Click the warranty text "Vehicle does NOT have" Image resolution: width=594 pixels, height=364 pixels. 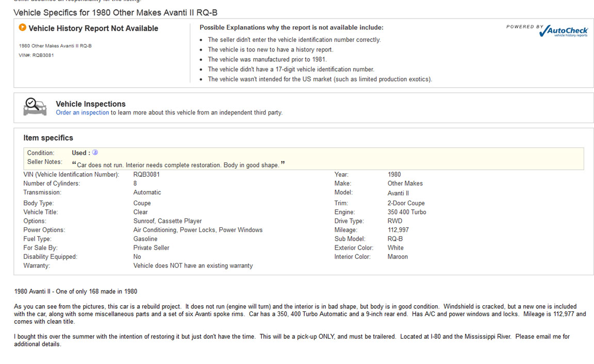tap(193, 266)
